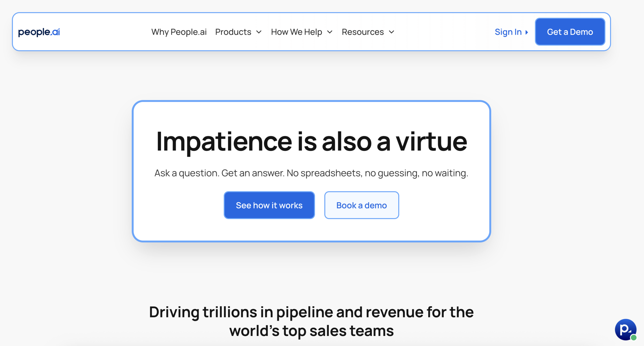Click the See how it works button
The width and height of the screenshot is (644, 346).
(269, 205)
